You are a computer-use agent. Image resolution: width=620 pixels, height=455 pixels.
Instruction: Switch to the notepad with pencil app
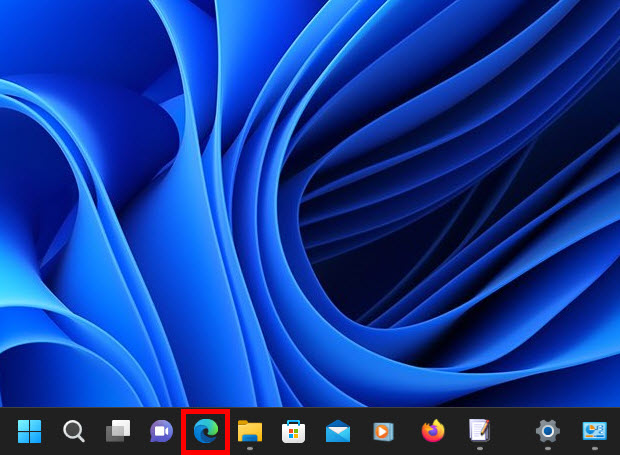pyautogui.click(x=480, y=431)
